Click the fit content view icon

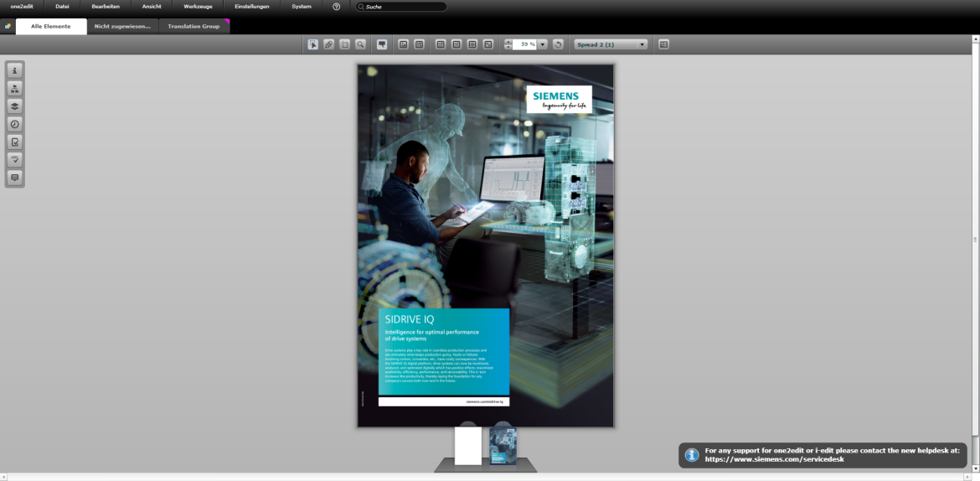click(488, 44)
